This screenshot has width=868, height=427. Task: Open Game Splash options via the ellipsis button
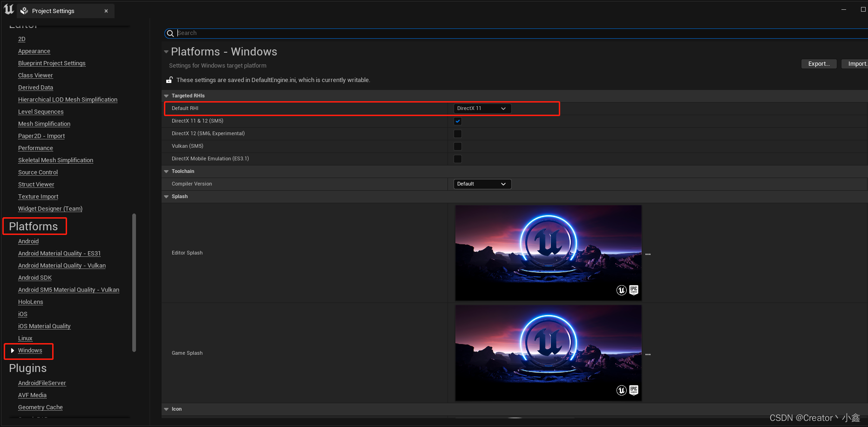tap(648, 353)
